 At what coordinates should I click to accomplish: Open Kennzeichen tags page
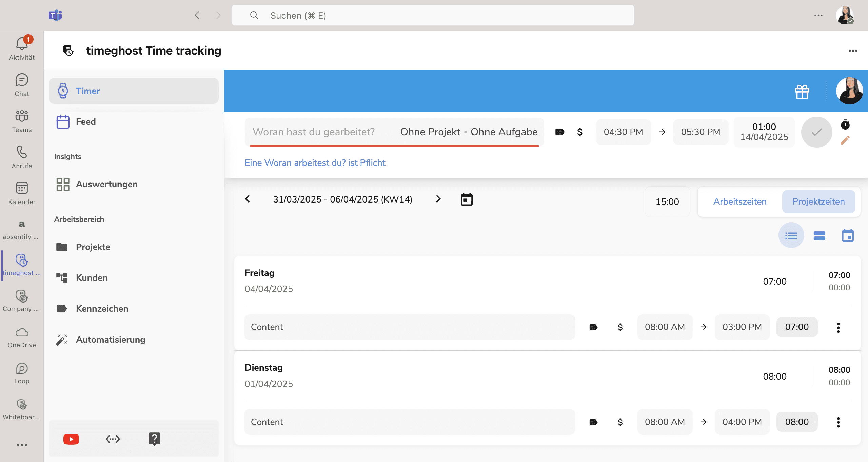point(134,309)
